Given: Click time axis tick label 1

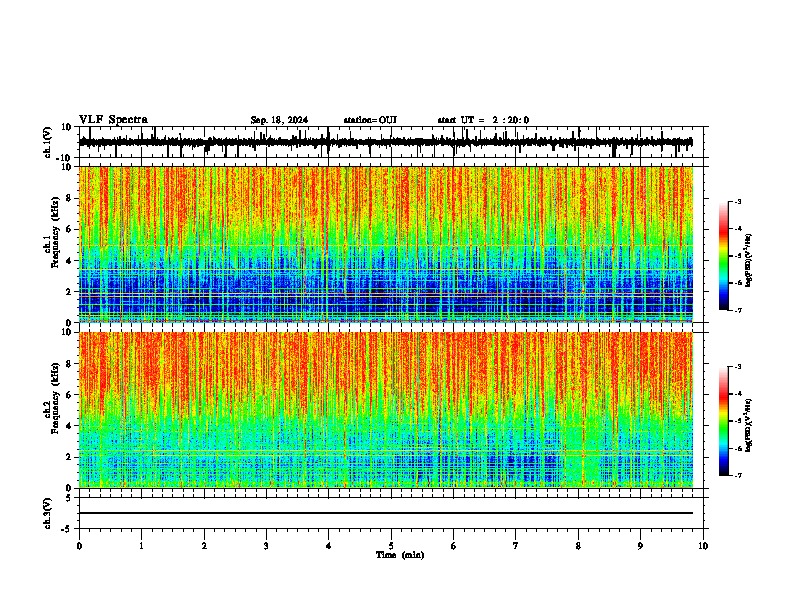Looking at the screenshot, I should click(x=141, y=546).
